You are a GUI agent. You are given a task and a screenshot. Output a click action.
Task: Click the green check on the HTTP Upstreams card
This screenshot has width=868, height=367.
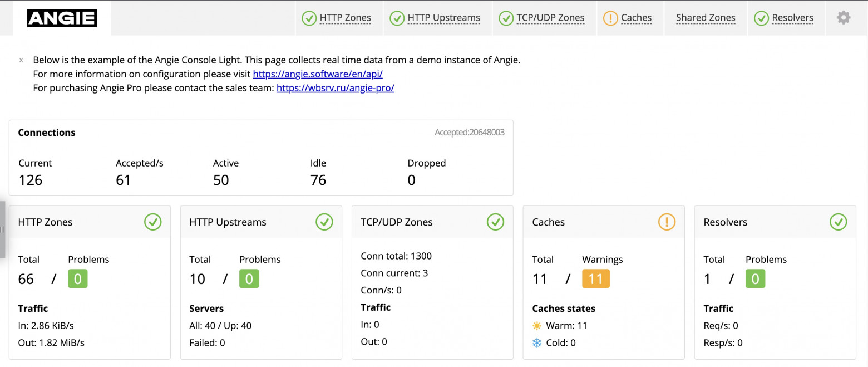click(324, 222)
